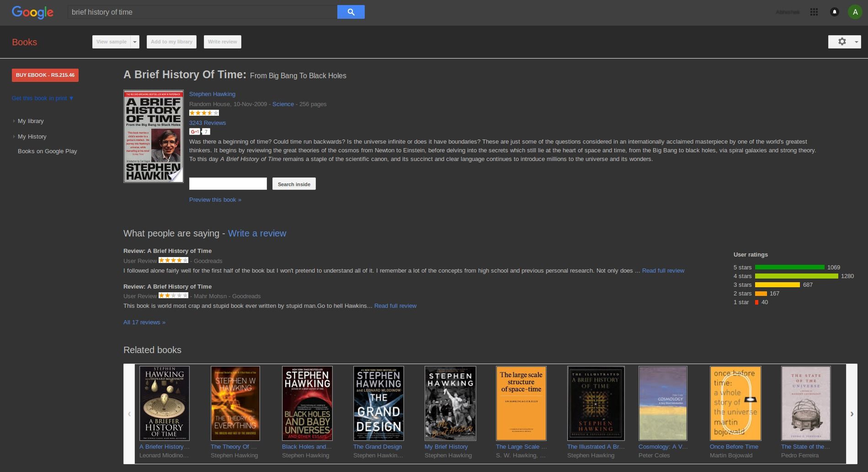Open All 17 reviews link
This screenshot has width=868, height=472.
pyautogui.click(x=144, y=322)
